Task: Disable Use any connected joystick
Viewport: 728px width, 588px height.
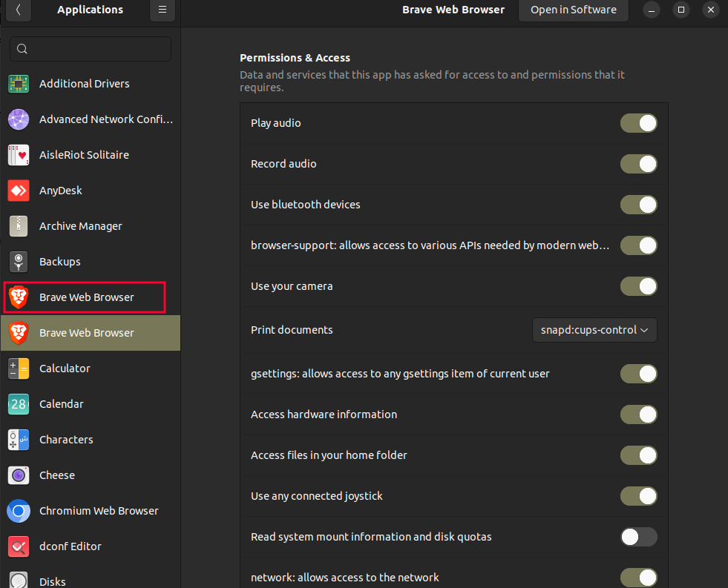Action: pyautogui.click(x=638, y=496)
